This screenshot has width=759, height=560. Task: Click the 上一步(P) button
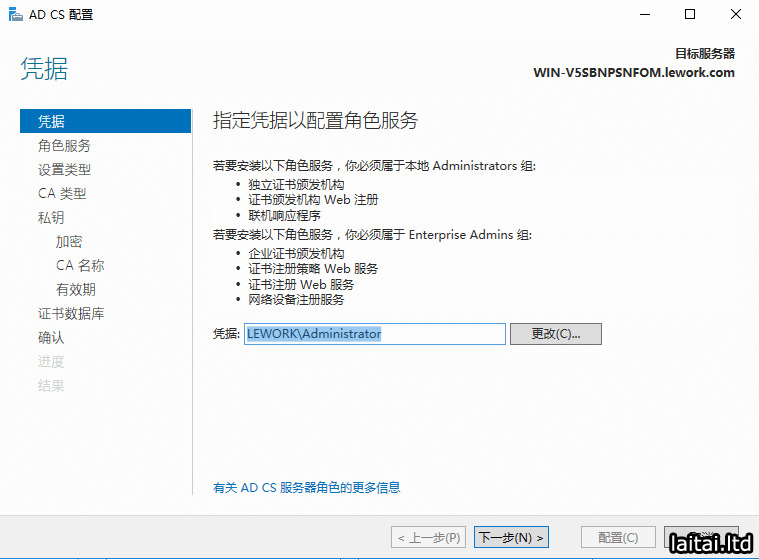point(428,538)
